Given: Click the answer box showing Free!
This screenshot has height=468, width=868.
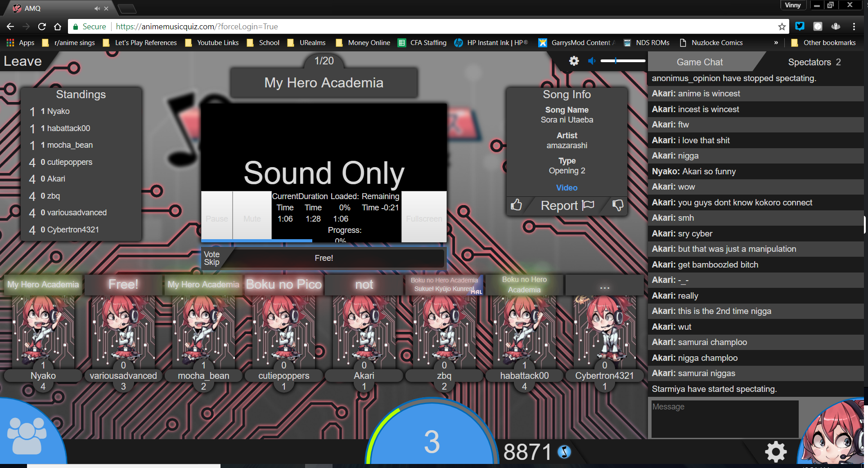Looking at the screenshot, I should tap(324, 258).
